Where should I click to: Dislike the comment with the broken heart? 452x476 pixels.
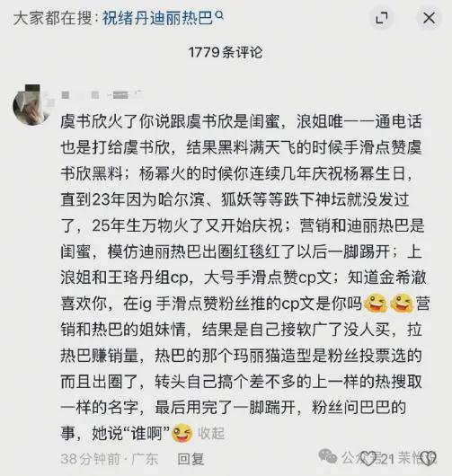click(428, 458)
